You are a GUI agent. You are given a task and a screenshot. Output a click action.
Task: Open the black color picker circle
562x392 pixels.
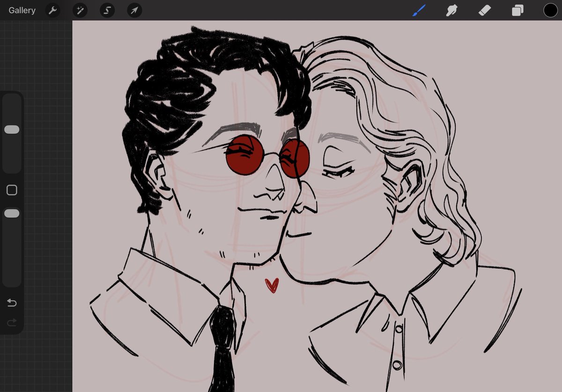pyautogui.click(x=550, y=10)
